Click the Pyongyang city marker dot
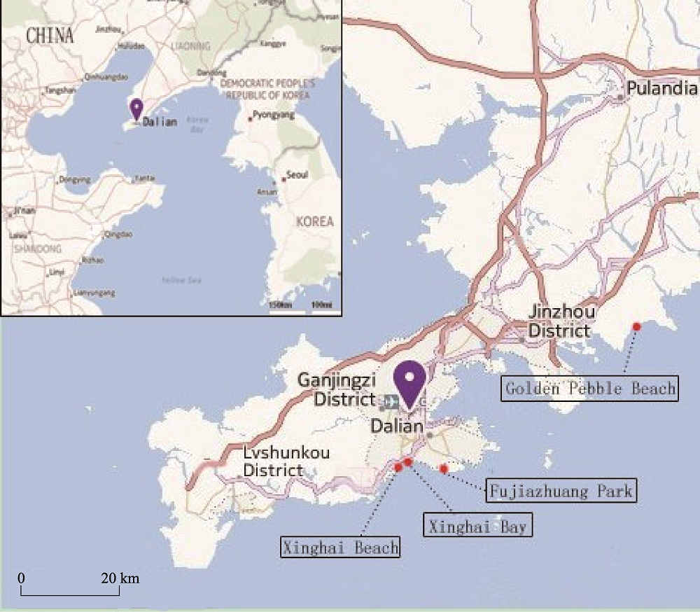Viewport: 700px width, 612px height. click(x=250, y=119)
